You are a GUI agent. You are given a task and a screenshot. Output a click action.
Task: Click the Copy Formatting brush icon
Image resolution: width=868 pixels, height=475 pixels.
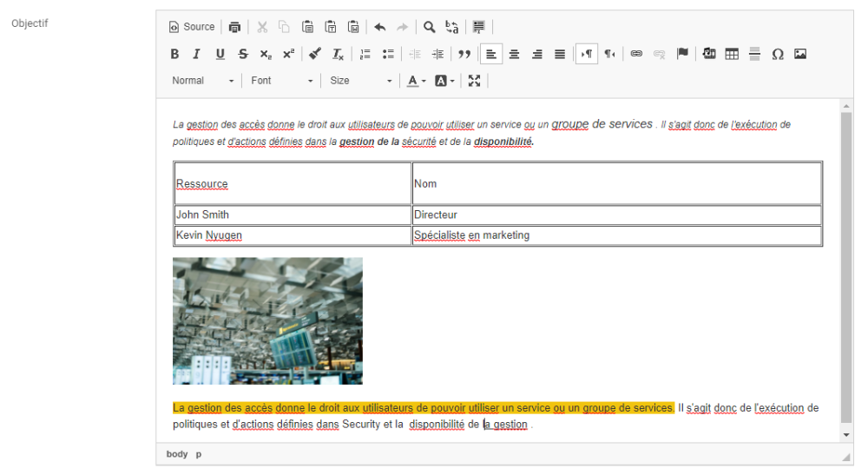click(315, 54)
